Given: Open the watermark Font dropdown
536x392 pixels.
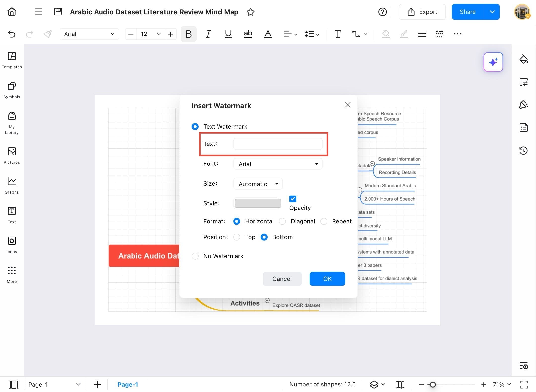Looking at the screenshot, I should pyautogui.click(x=277, y=164).
